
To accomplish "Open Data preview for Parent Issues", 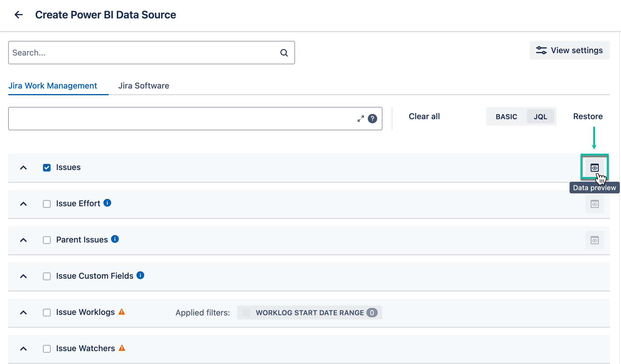I will point(594,240).
